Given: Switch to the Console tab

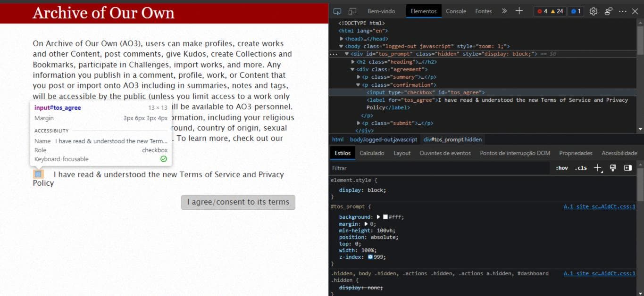Looking at the screenshot, I should pyautogui.click(x=456, y=11).
